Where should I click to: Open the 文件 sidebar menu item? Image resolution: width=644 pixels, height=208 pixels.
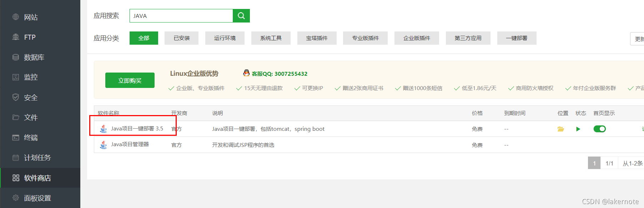pyautogui.click(x=40, y=117)
